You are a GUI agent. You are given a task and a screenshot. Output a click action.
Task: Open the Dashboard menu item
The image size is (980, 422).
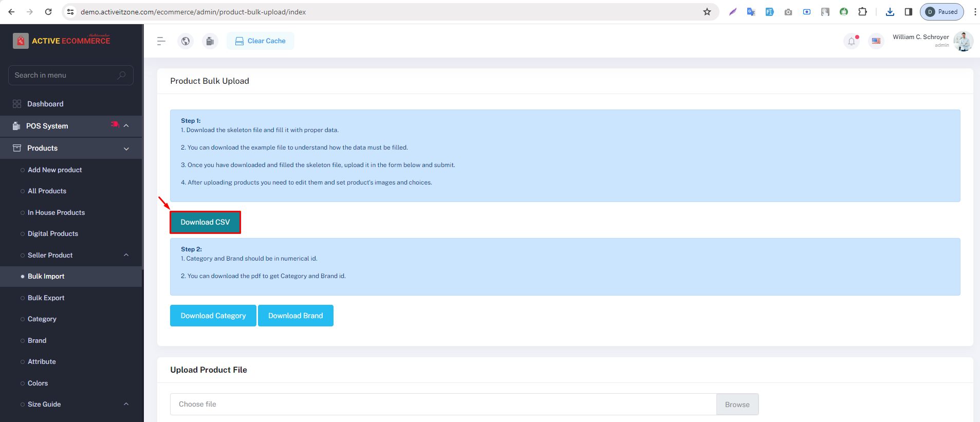click(x=45, y=104)
